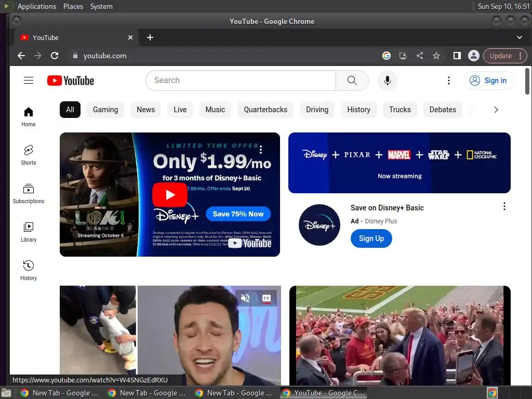532x399 pixels.
Task: Toggle closed captions on preview video
Action: (267, 298)
